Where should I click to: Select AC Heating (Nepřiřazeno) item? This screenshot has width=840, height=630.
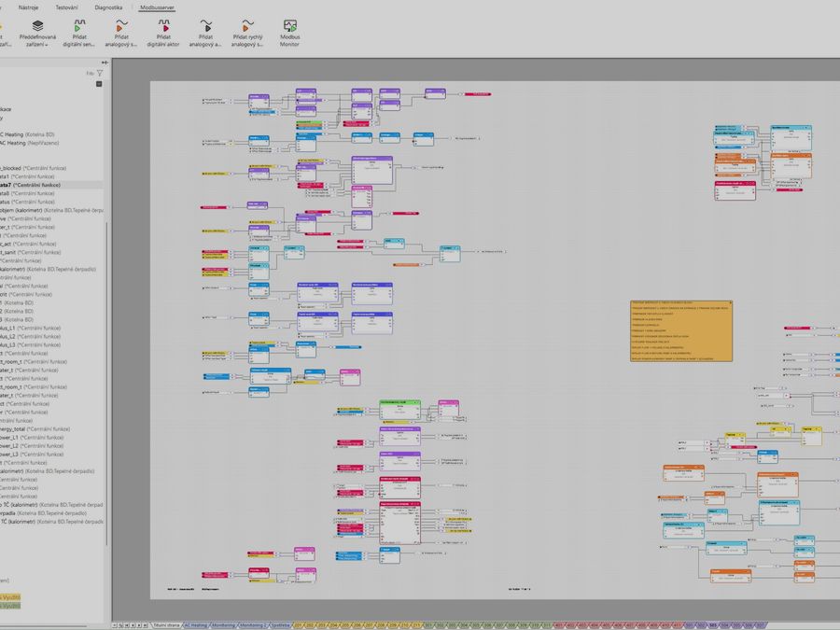pos(51,143)
